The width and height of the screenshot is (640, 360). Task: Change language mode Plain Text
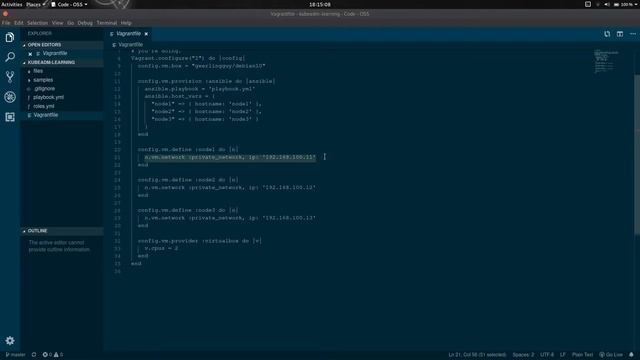[x=582, y=355]
